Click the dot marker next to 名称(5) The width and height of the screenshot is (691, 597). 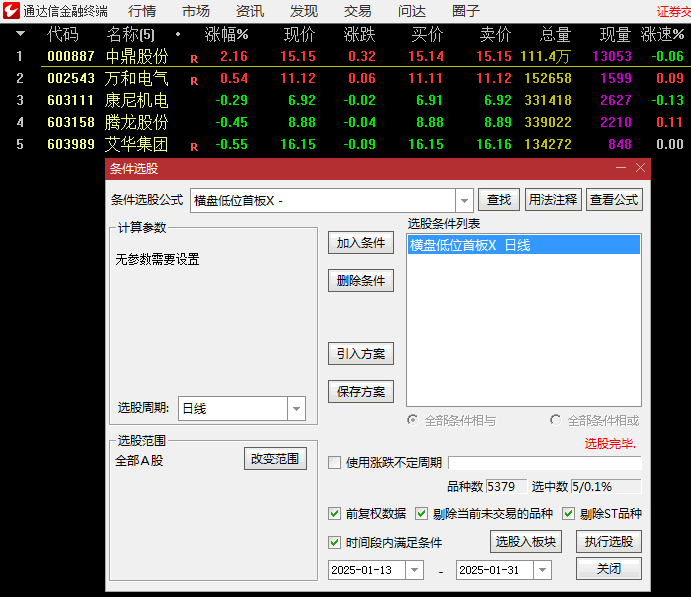[x=178, y=34]
